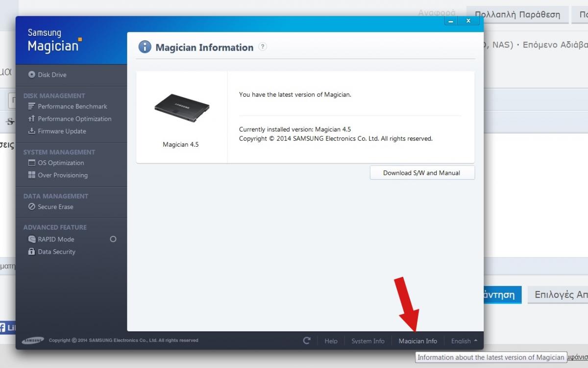Viewport: 588px width, 368px height.
Task: Expand the English language dropdown
Action: click(464, 341)
